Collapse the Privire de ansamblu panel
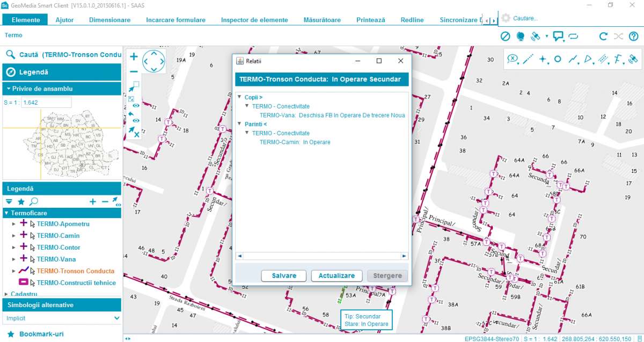Image resolution: width=644 pixels, height=342 pixels. pos(9,89)
